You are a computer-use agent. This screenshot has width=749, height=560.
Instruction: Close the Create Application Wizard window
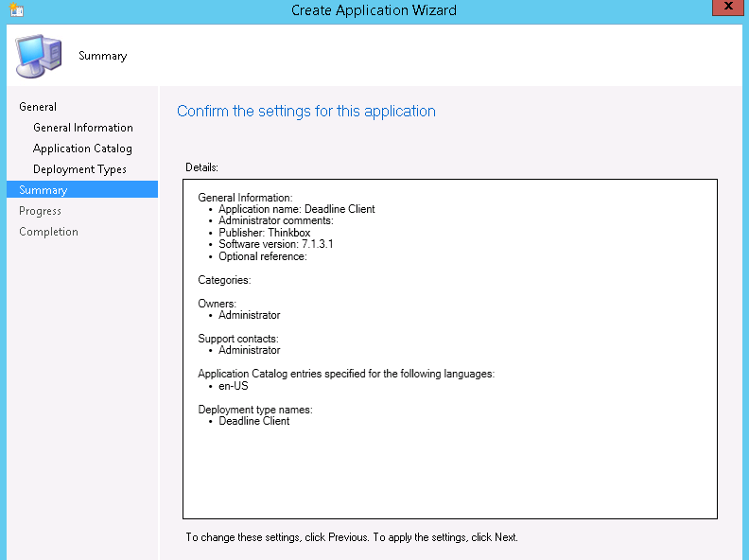(724, 9)
